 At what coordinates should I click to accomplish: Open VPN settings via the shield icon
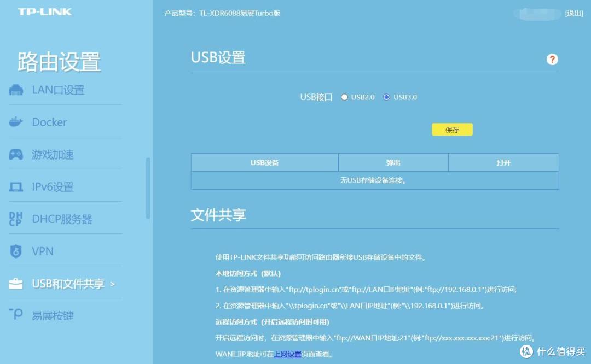coord(16,251)
